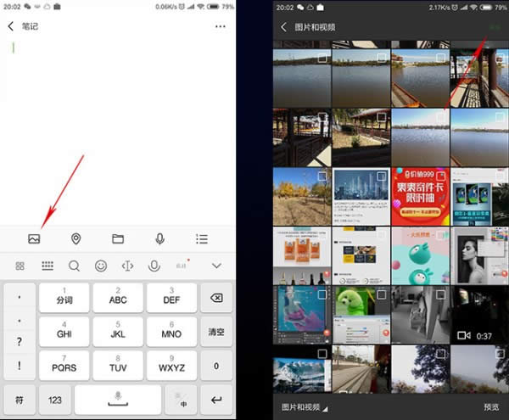509x420 pixels.
Task: Open the teal cartoon characters thumbnail
Action: pos(421,255)
